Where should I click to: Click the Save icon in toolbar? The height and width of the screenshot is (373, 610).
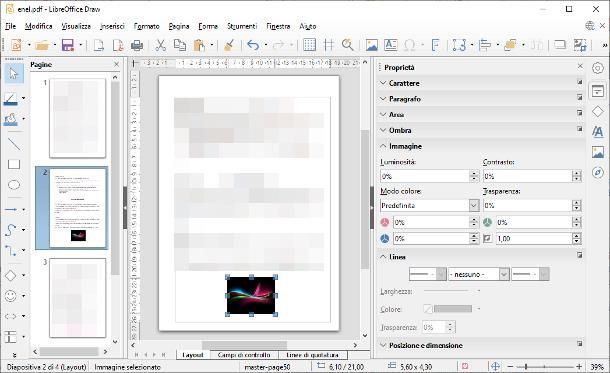(68, 45)
